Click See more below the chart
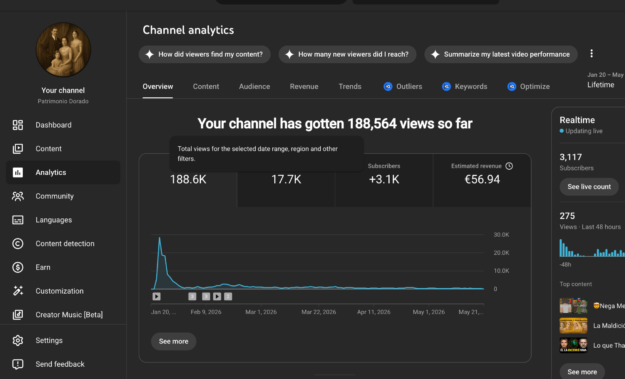 [x=173, y=342]
